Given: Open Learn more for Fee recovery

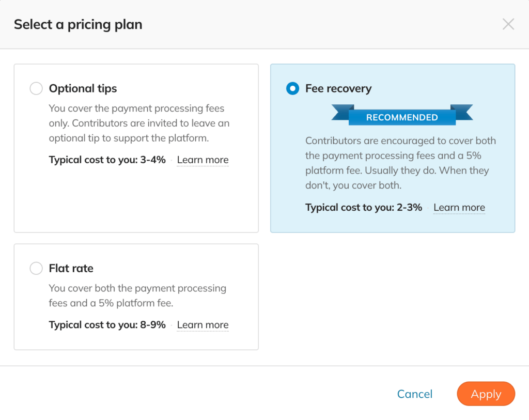Looking at the screenshot, I should pyautogui.click(x=459, y=208).
